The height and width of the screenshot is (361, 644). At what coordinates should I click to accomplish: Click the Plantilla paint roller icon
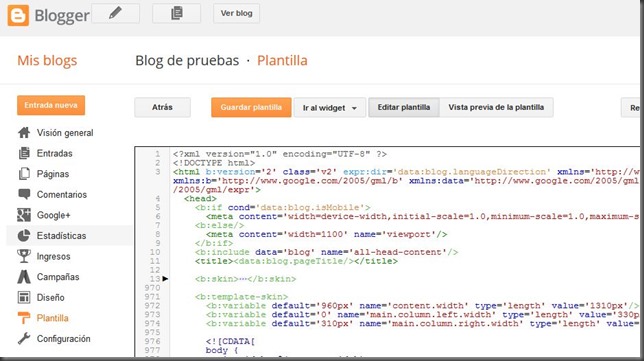[x=24, y=318]
